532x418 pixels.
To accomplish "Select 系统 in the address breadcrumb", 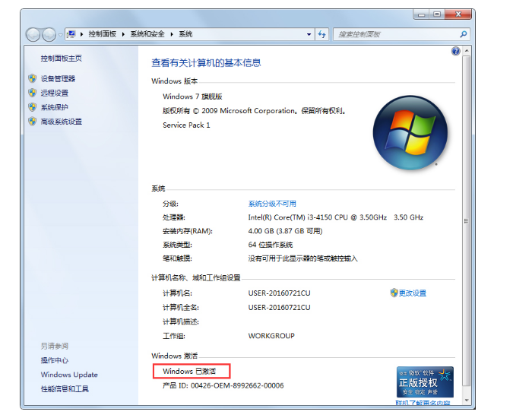I will point(185,34).
